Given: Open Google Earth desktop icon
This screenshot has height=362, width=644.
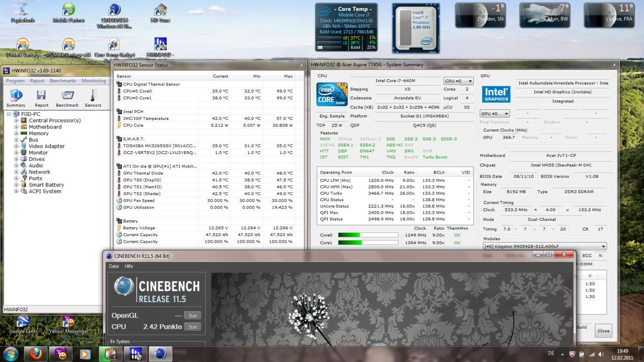Looking at the screenshot, I should (23, 325).
